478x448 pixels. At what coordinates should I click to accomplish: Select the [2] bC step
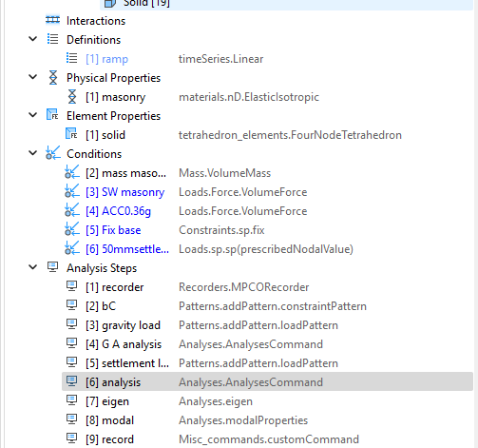101,306
